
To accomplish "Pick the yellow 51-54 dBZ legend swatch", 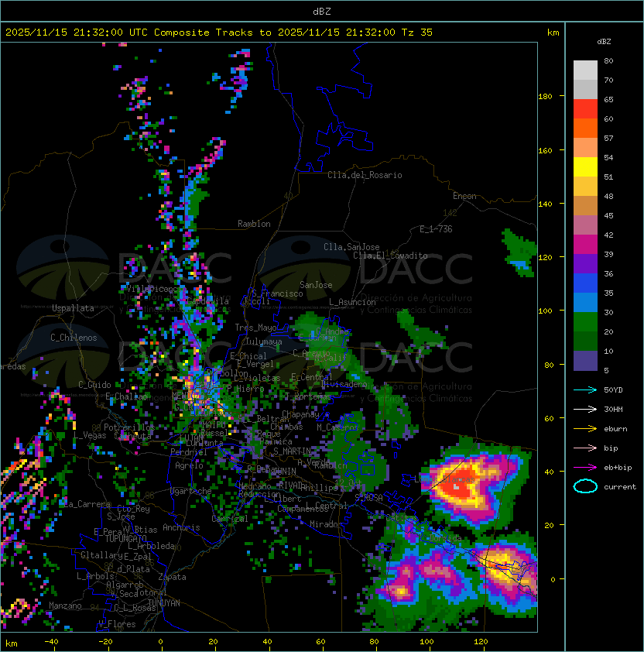I will pyautogui.click(x=585, y=166).
